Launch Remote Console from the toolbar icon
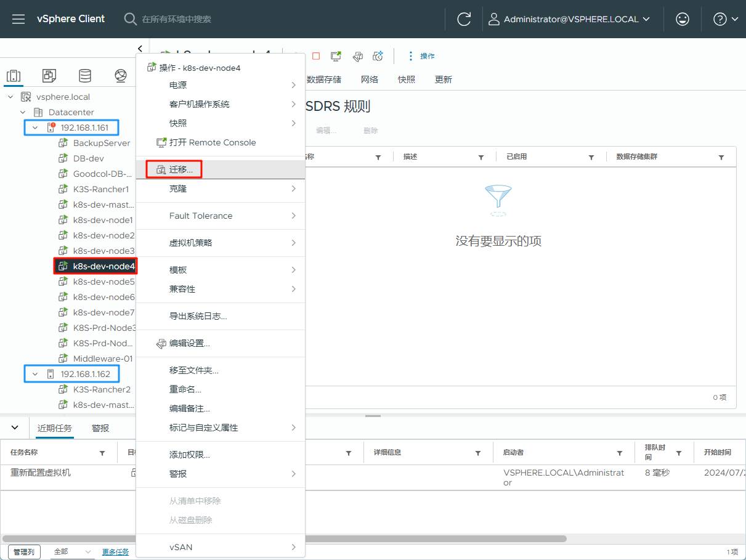 (335, 55)
